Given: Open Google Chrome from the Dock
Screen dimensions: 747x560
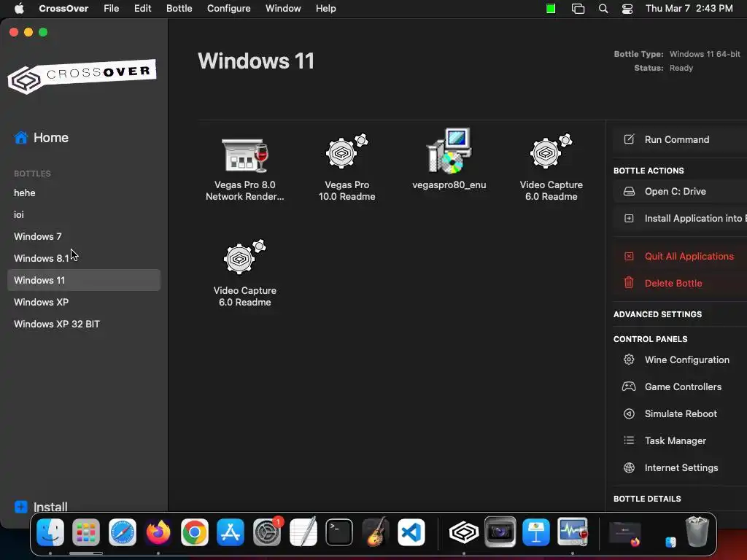Looking at the screenshot, I should (194, 532).
